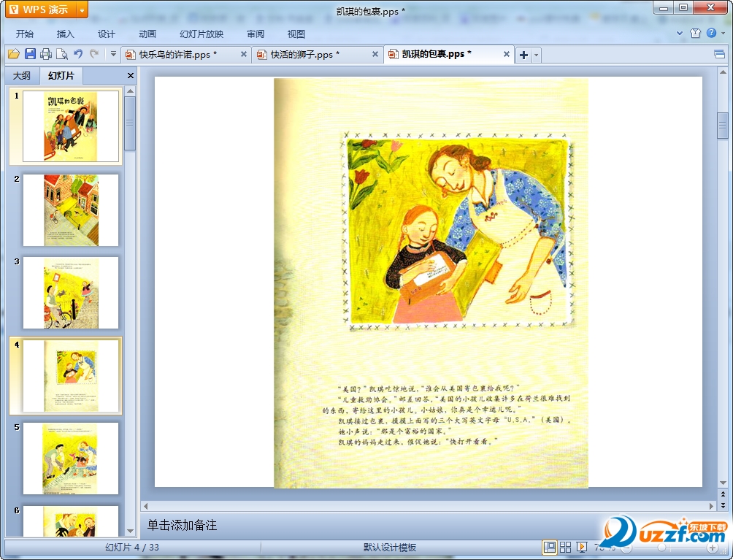Select slide 5 thumbnail

[71, 459]
